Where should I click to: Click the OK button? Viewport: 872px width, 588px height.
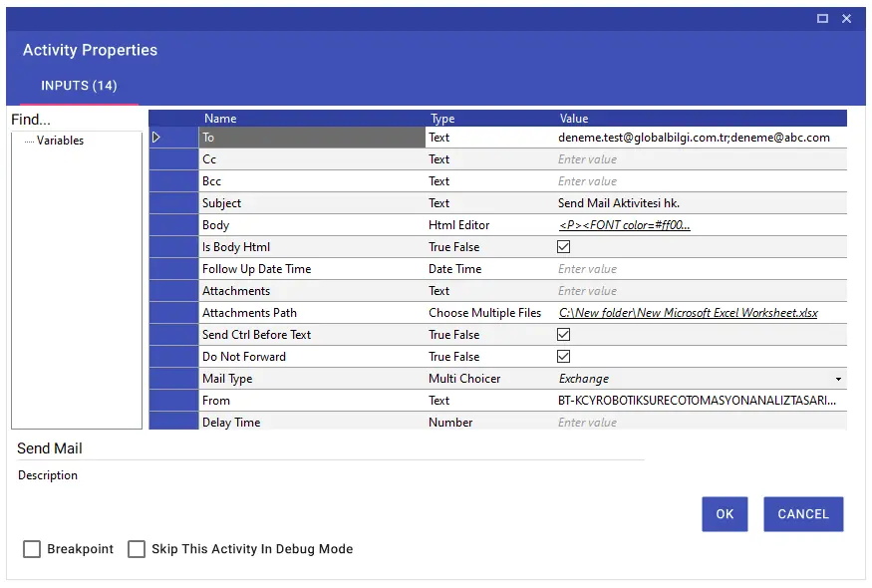click(725, 514)
